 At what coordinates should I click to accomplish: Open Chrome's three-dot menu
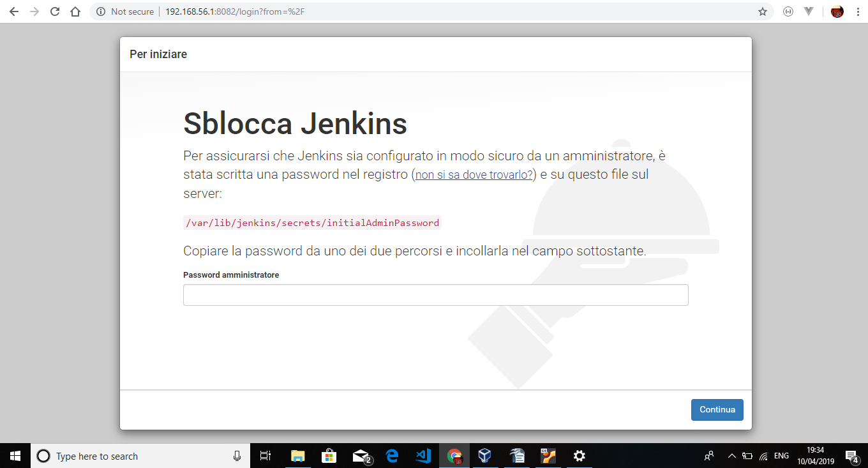point(858,11)
